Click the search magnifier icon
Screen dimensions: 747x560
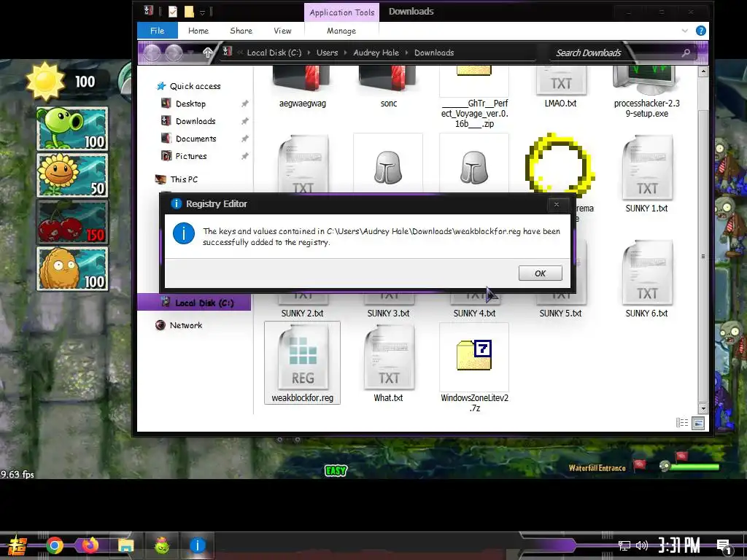(x=686, y=52)
